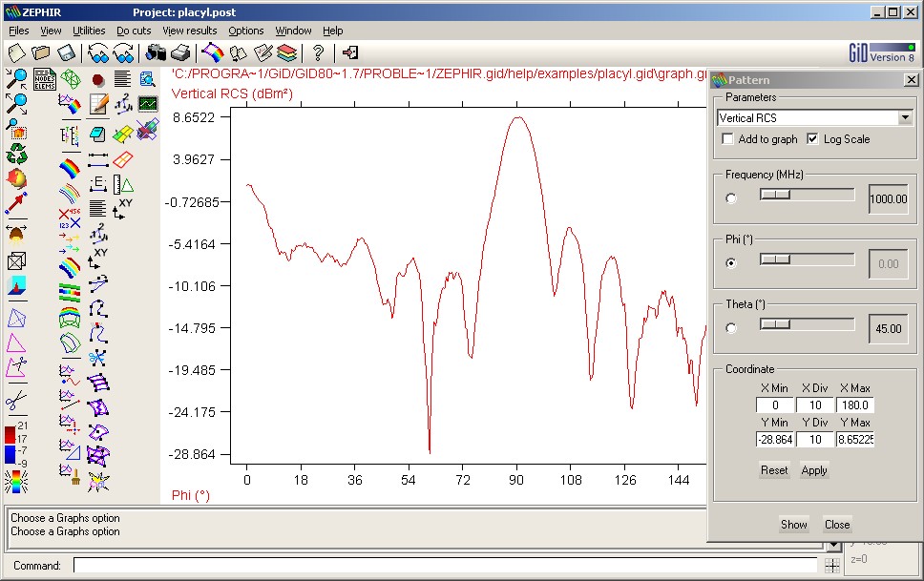The width and height of the screenshot is (924, 581).
Task: Click the checklist with pencil toolbar icon
Action: (262, 53)
